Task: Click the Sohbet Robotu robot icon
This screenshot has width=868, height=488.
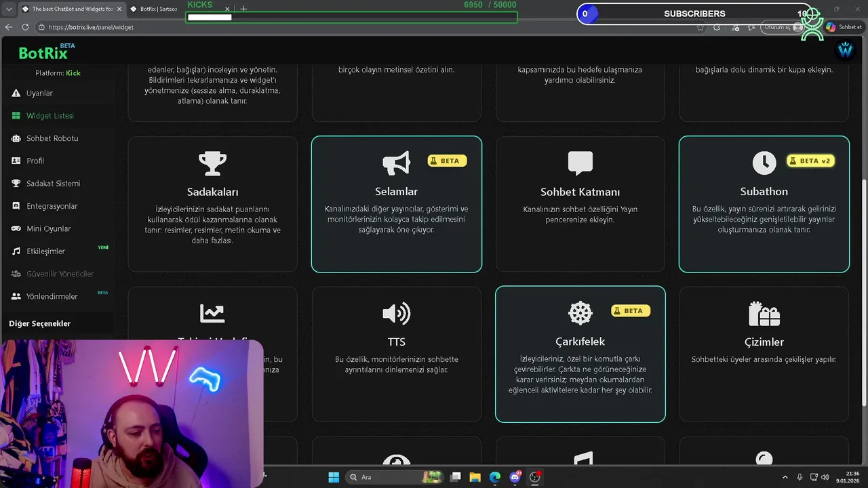Action: 16,138
